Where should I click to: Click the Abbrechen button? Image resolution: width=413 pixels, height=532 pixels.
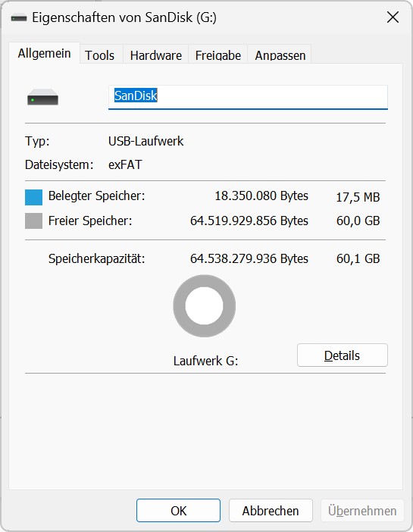pyautogui.click(x=271, y=510)
